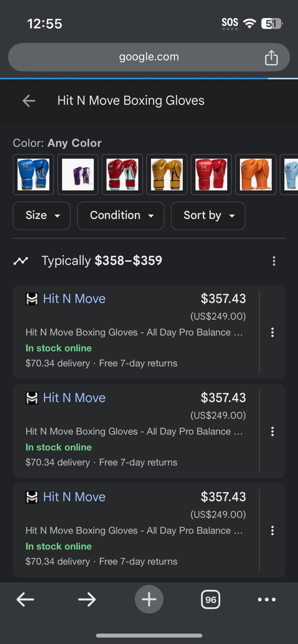Open the second Hit N Move store link
298x644 pixels.
74,398
